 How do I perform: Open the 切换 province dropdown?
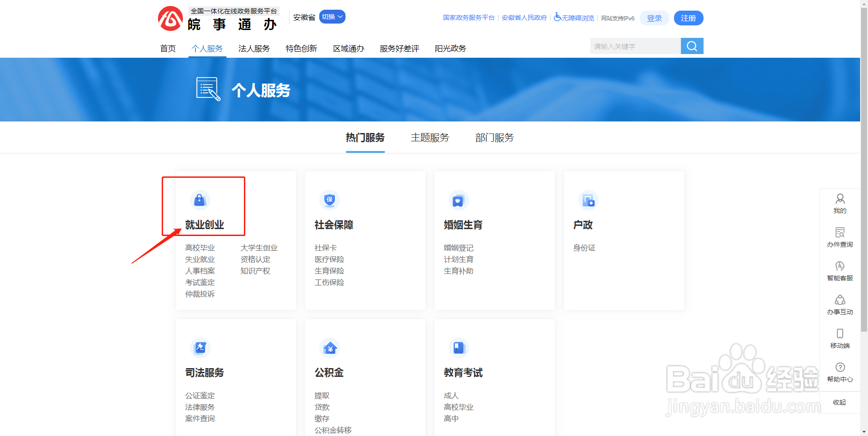(x=332, y=17)
